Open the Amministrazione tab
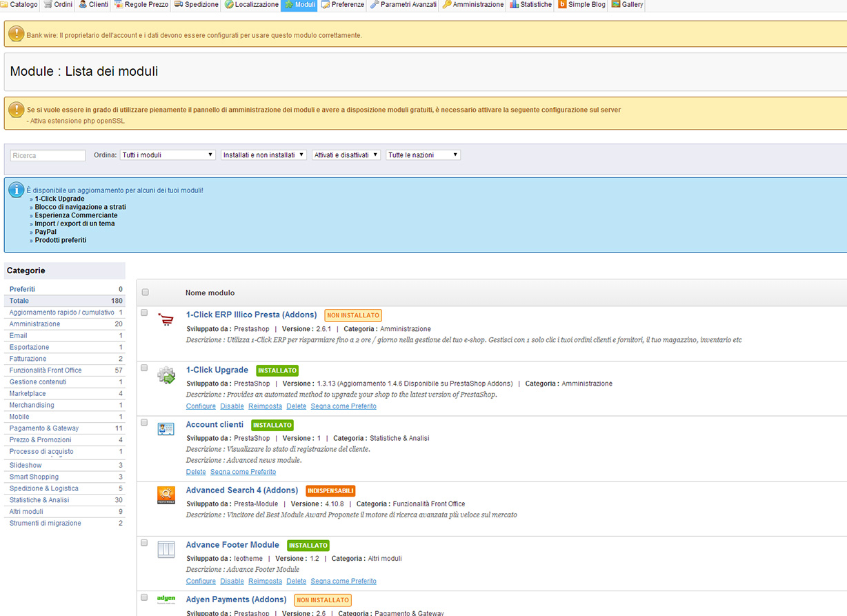The height and width of the screenshot is (616, 847). (473, 5)
